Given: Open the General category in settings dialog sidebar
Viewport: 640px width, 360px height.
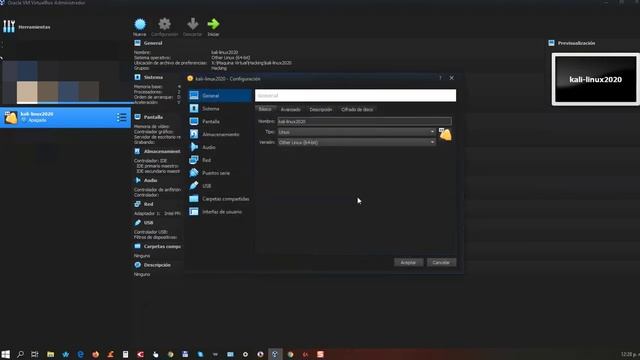Looking at the screenshot, I should pos(220,96).
